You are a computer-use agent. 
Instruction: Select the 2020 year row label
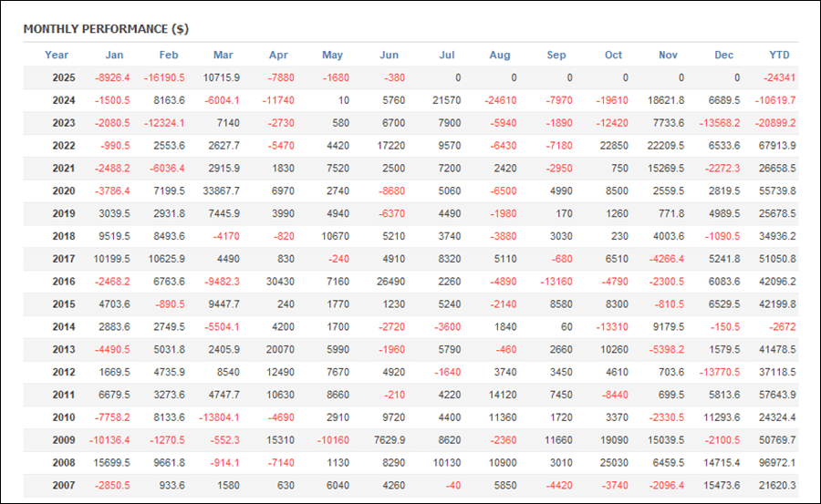click(64, 190)
